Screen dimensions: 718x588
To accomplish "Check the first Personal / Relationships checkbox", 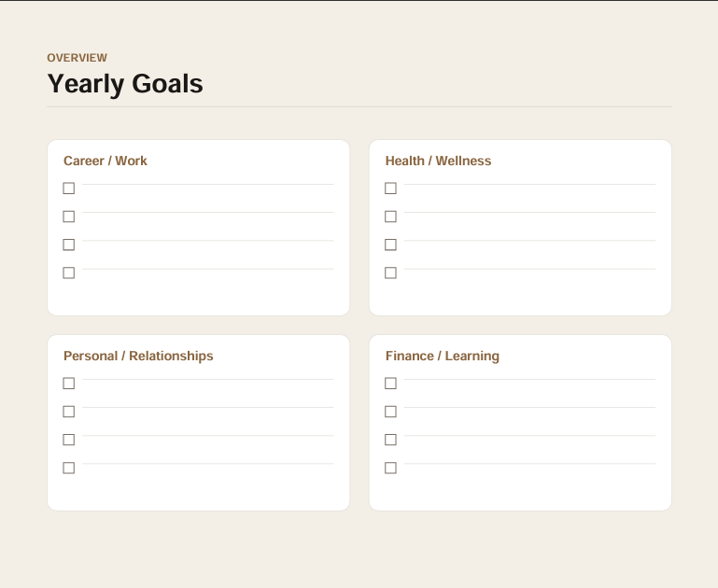I will point(69,383).
